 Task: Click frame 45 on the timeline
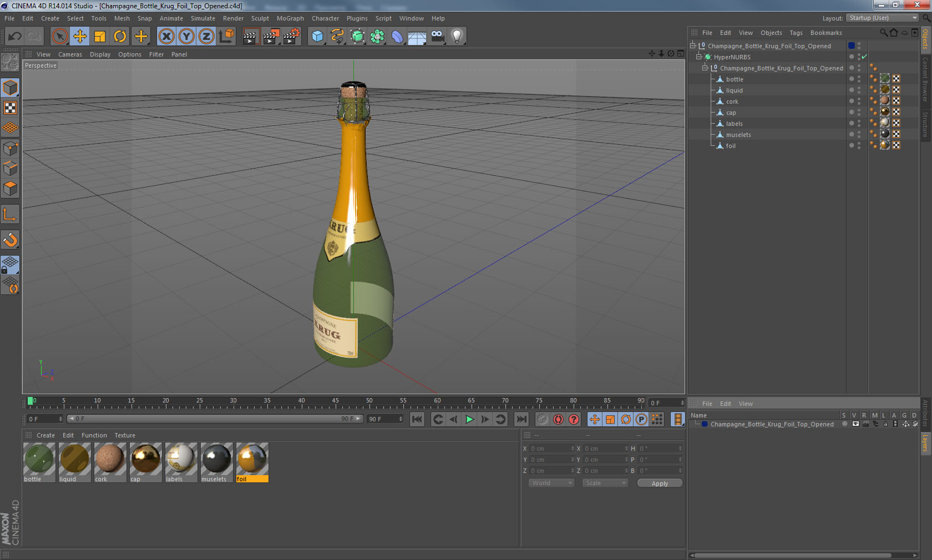point(335,401)
